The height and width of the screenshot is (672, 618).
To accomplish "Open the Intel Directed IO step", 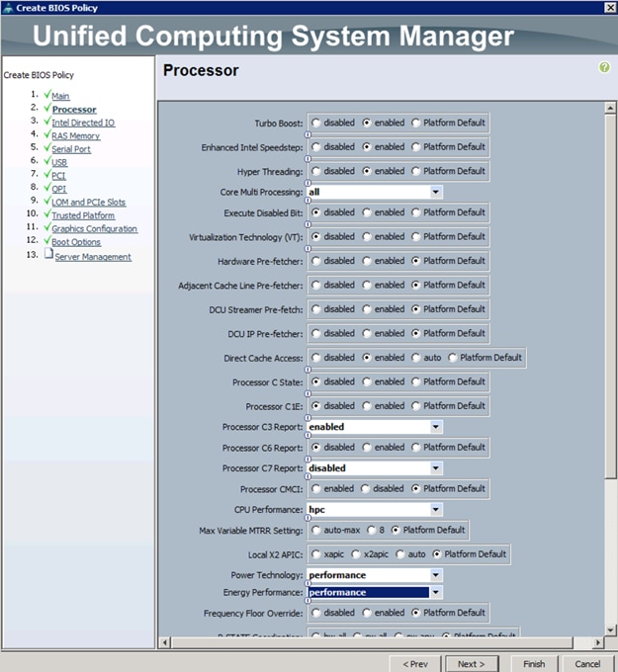I will pyautogui.click(x=83, y=123).
